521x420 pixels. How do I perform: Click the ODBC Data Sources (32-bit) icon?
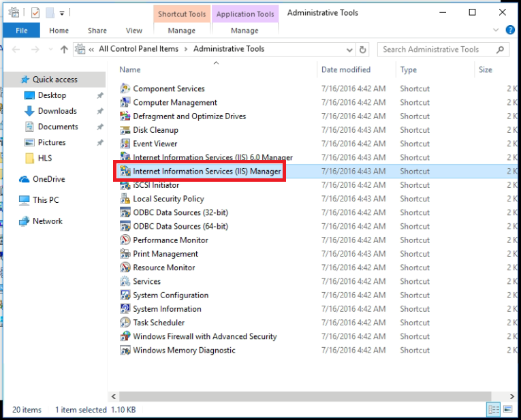pyautogui.click(x=125, y=212)
